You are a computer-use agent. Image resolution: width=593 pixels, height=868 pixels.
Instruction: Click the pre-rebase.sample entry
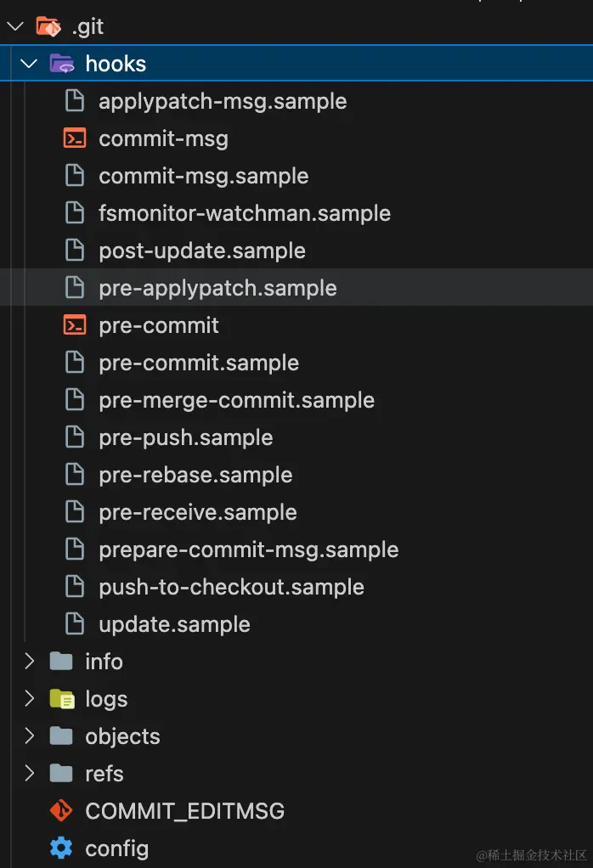[x=195, y=475]
